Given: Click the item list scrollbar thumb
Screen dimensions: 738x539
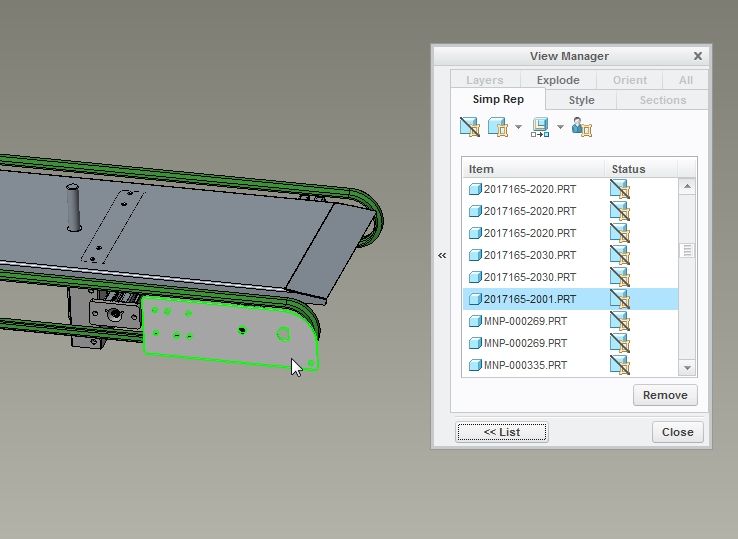Looking at the screenshot, I should (687, 251).
